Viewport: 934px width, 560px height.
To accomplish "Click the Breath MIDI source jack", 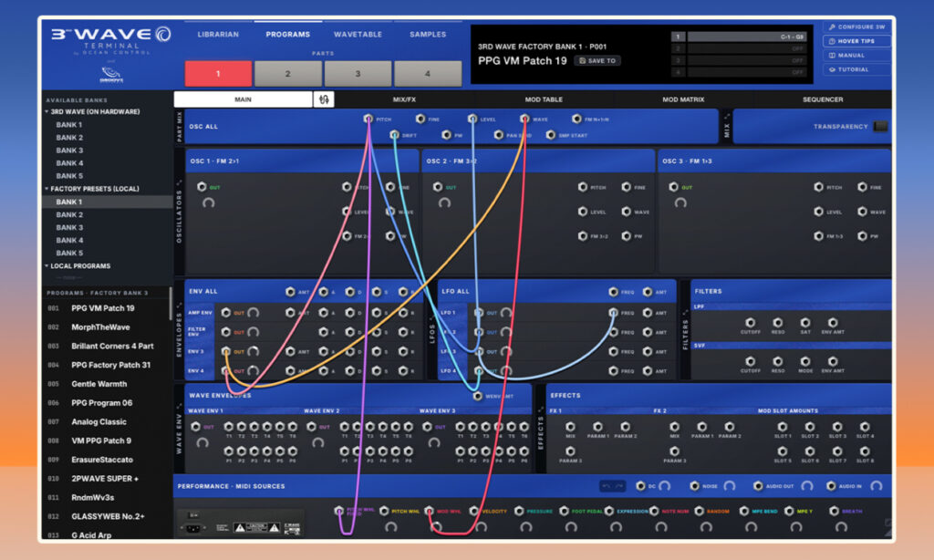I will pyautogui.click(x=834, y=511).
